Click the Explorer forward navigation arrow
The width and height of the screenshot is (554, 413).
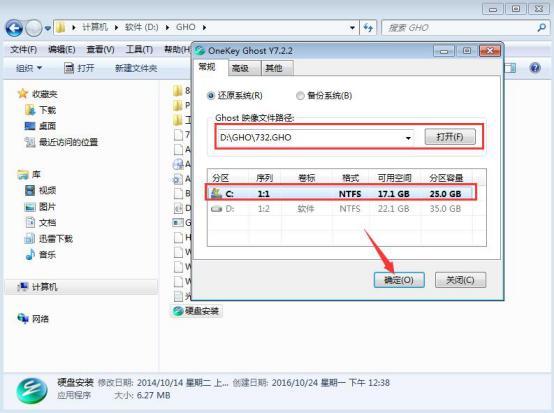pyautogui.click(x=34, y=28)
